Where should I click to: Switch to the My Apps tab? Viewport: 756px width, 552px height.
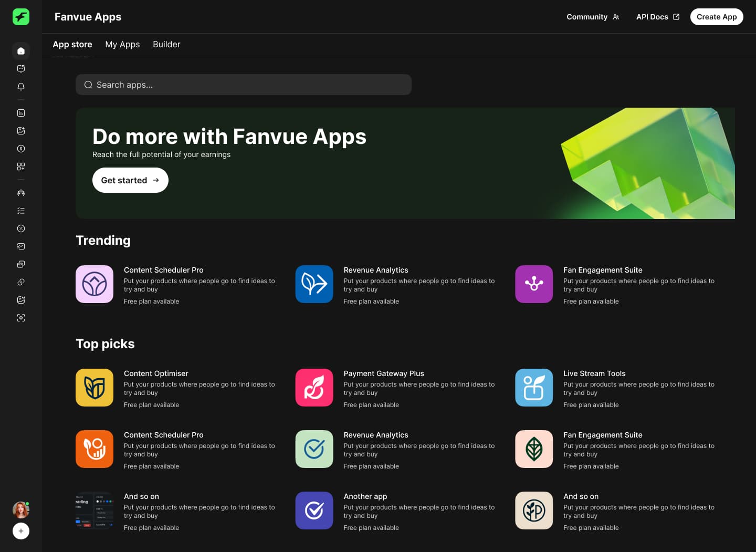(x=122, y=45)
